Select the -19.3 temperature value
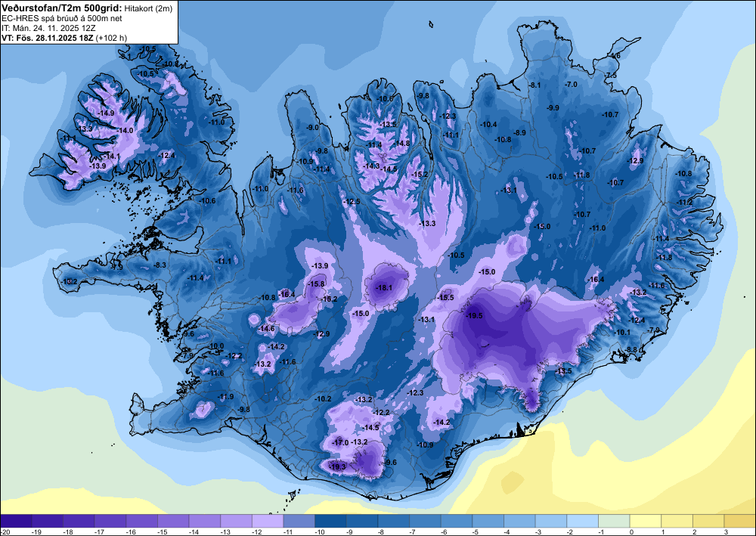The width and height of the screenshot is (756, 536). pos(337,466)
